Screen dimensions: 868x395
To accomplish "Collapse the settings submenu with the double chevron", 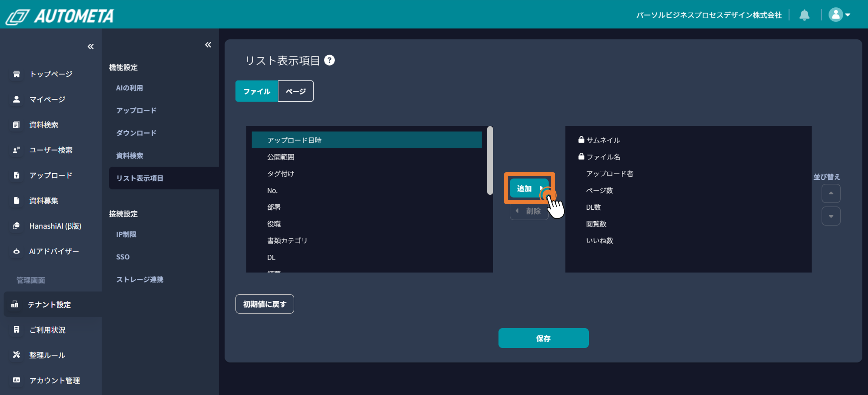I will click(x=208, y=45).
